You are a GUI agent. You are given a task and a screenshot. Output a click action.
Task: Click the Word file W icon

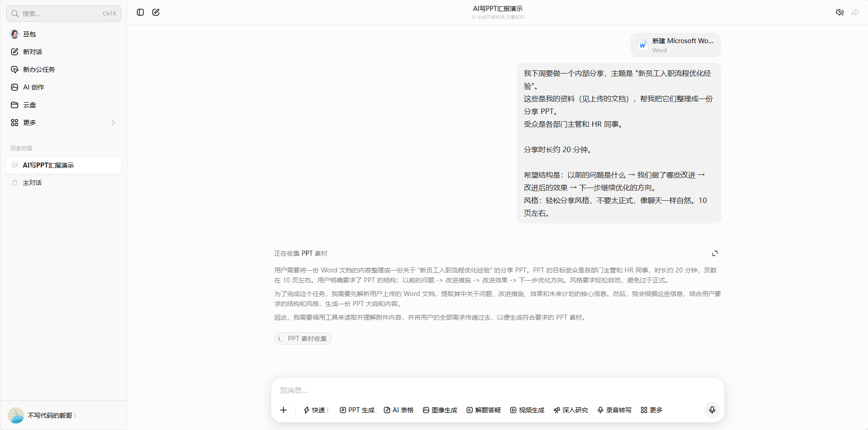(642, 45)
